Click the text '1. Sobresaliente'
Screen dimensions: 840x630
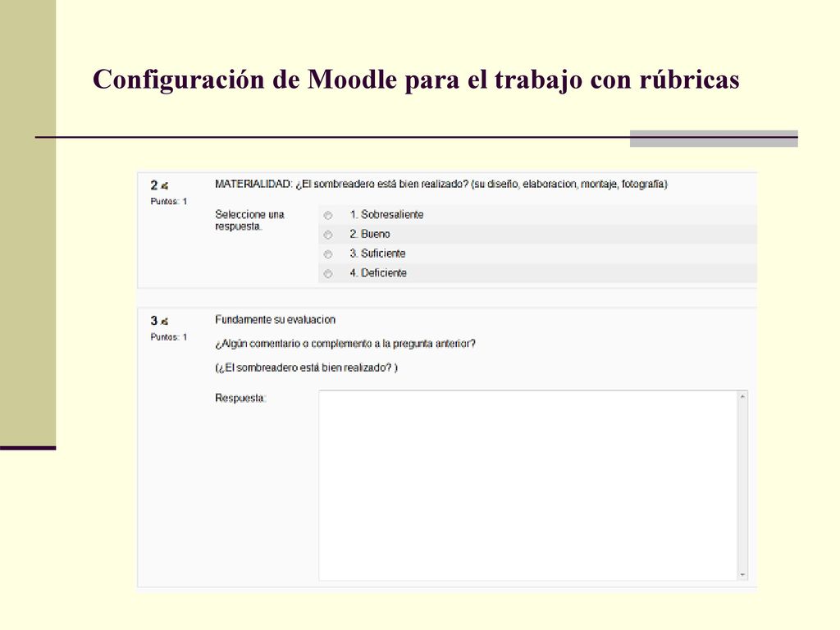387,215
